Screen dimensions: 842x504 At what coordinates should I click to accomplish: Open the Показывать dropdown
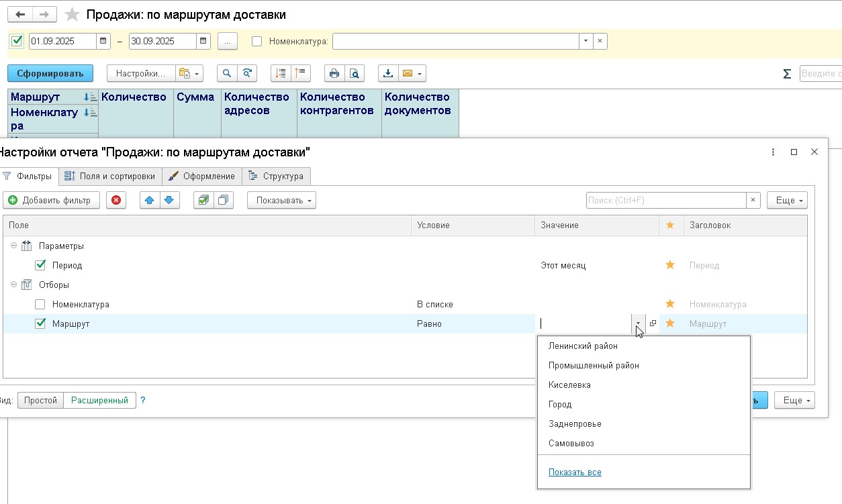point(281,200)
